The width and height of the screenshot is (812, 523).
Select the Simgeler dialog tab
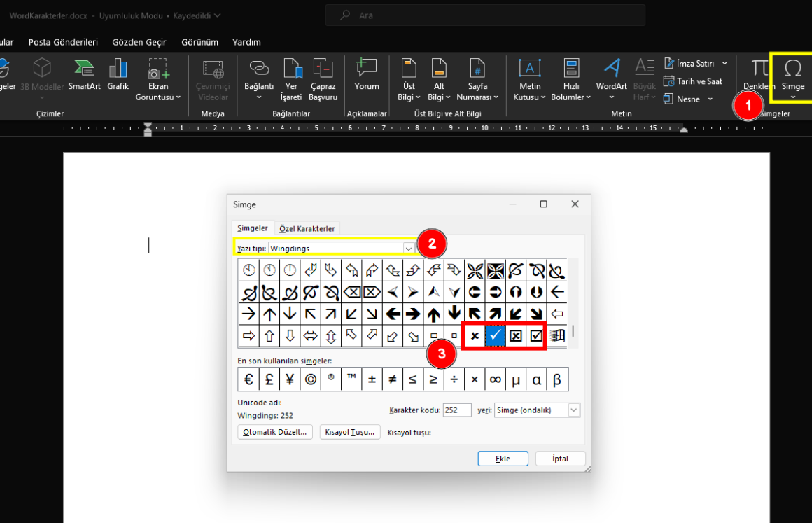click(x=253, y=228)
